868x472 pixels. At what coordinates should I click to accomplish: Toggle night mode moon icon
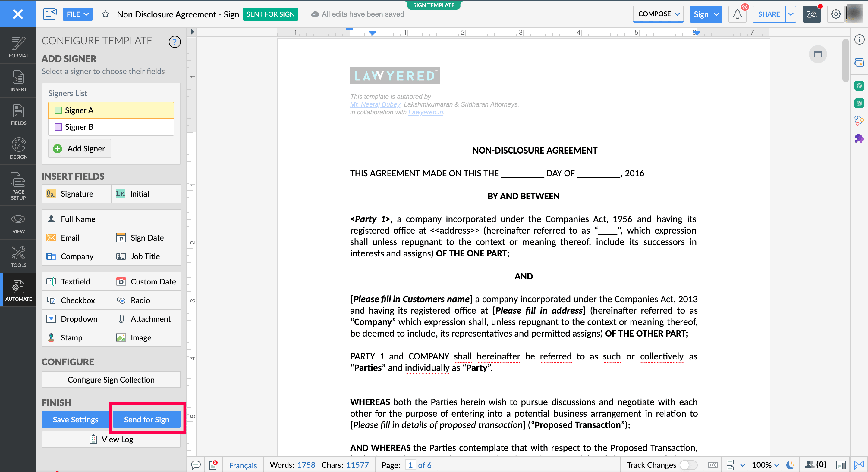click(790, 465)
